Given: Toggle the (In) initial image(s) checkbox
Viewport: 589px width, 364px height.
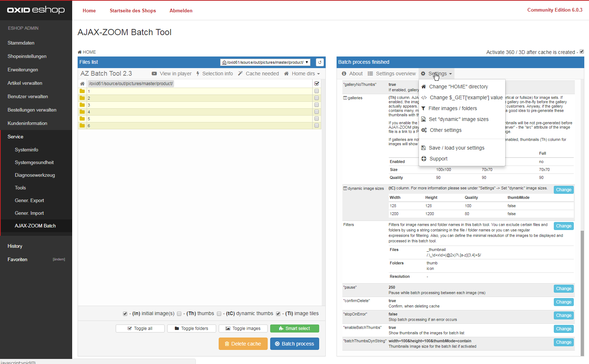Looking at the screenshot, I should click(125, 314).
